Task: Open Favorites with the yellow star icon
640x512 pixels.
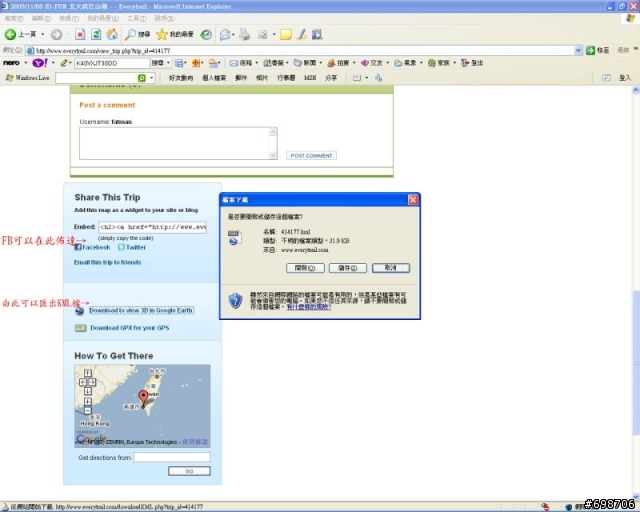Action: [162, 35]
